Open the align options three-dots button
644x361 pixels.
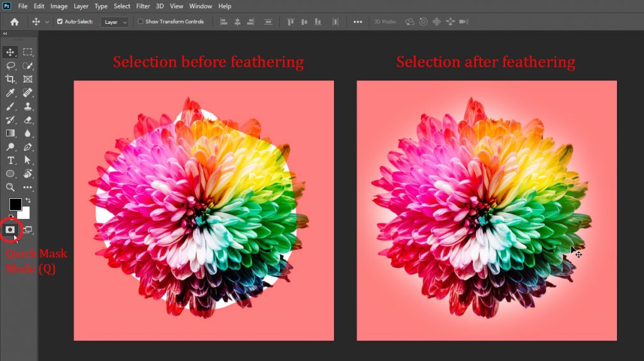click(358, 22)
